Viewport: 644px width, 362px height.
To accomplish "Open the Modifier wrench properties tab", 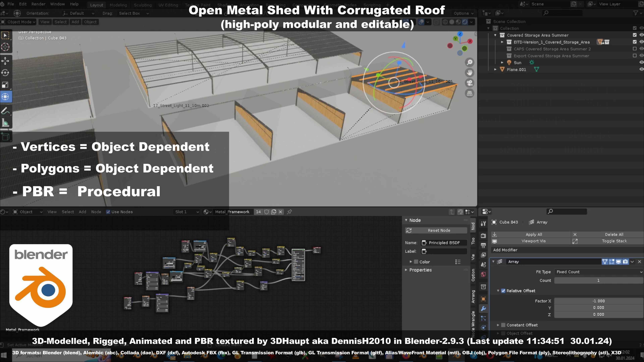I will click(x=483, y=309).
